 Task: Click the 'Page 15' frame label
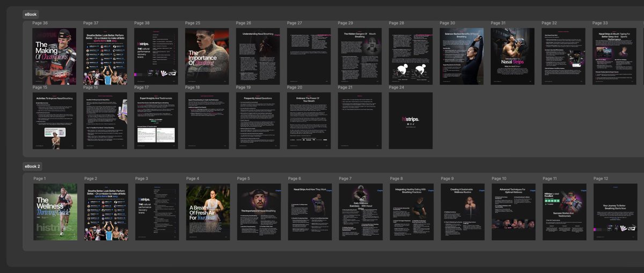click(x=40, y=87)
